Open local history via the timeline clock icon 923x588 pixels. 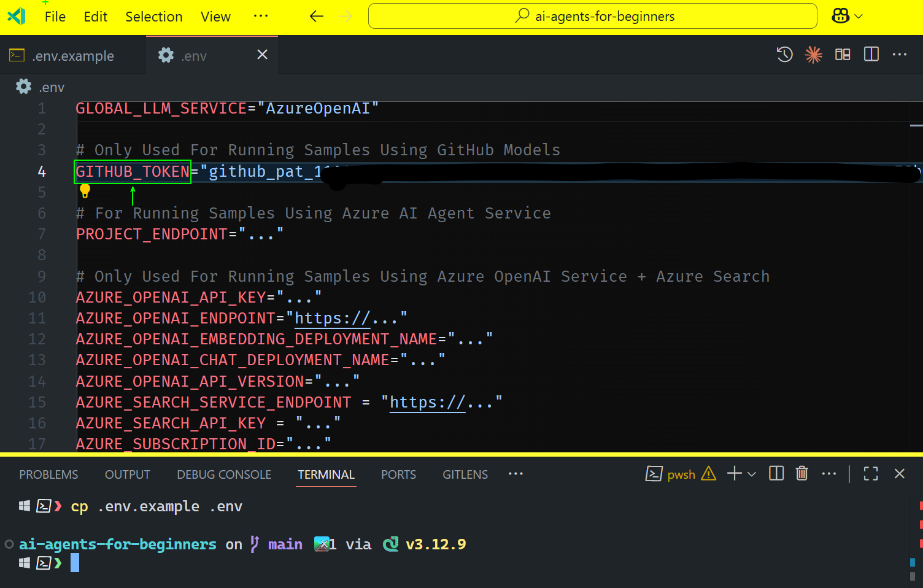coord(784,55)
